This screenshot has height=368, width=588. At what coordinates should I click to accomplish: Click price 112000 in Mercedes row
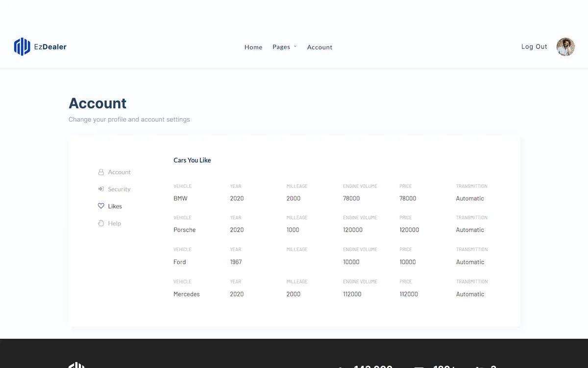click(409, 294)
